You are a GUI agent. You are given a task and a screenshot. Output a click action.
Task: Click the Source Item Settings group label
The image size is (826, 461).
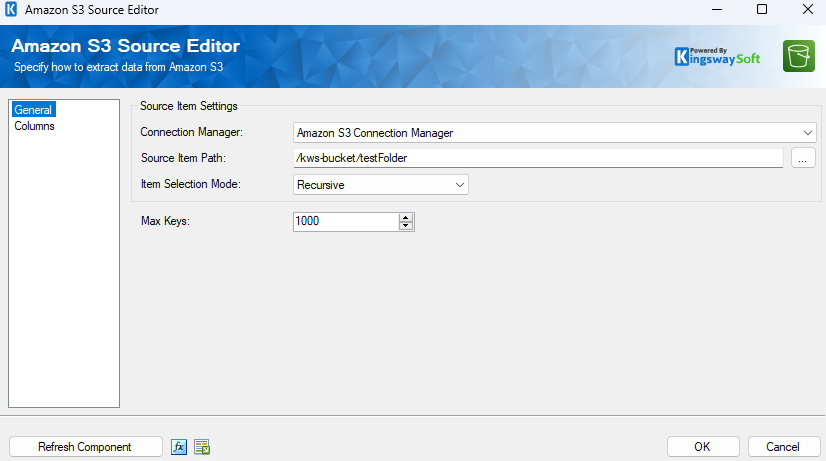189,106
